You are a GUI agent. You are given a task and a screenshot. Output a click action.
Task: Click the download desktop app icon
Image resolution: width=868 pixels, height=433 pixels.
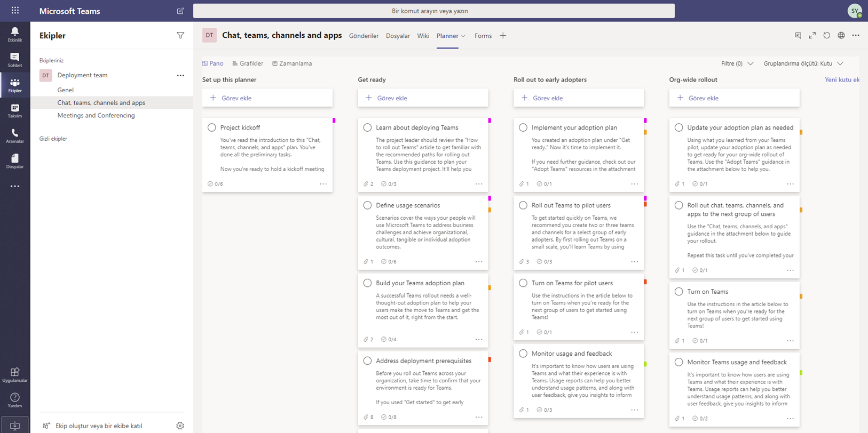[15, 426]
